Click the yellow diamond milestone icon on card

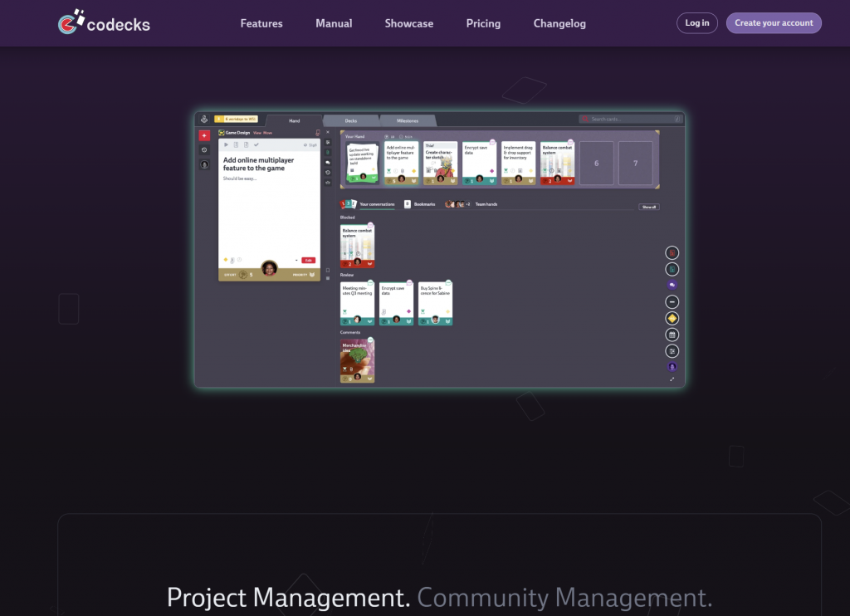coord(226,260)
